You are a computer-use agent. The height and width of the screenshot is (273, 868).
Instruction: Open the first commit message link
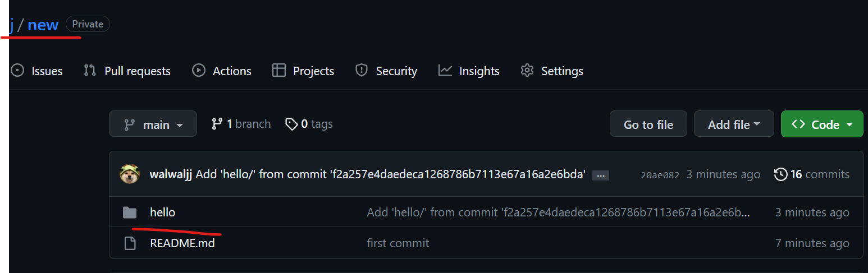tap(398, 243)
